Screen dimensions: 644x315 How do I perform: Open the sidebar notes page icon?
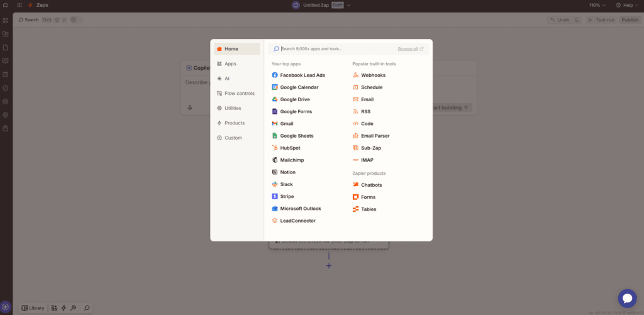pyautogui.click(x=5, y=47)
